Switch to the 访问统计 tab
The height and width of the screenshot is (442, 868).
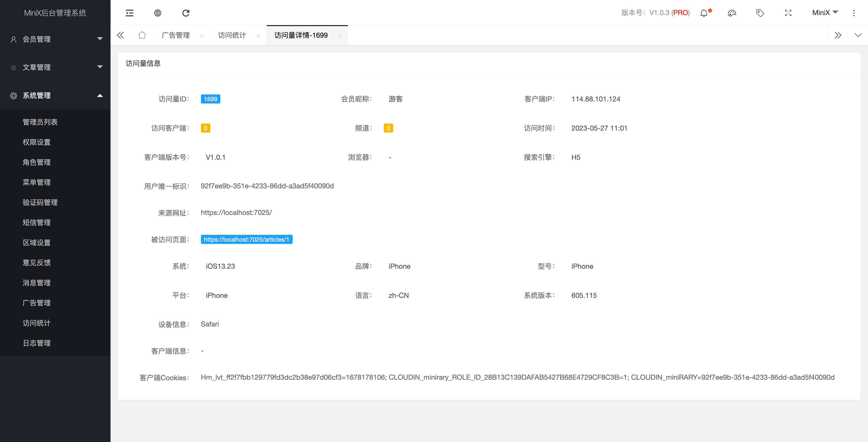pyautogui.click(x=232, y=35)
